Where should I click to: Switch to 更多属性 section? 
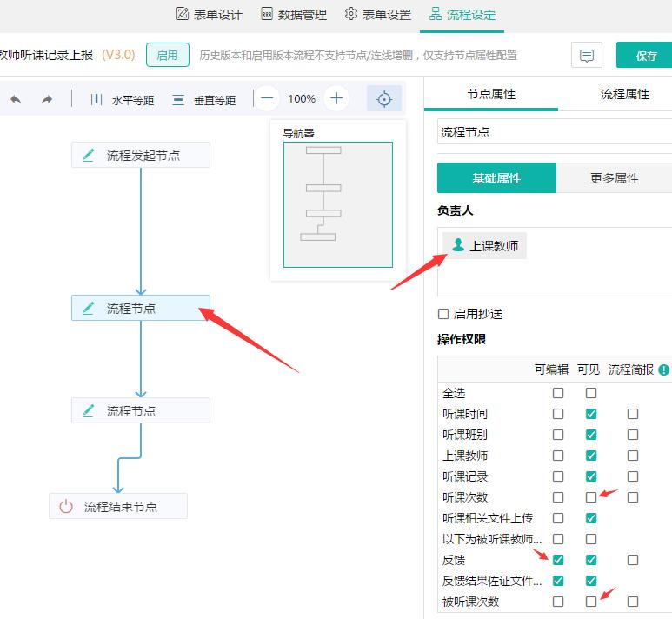(x=614, y=178)
